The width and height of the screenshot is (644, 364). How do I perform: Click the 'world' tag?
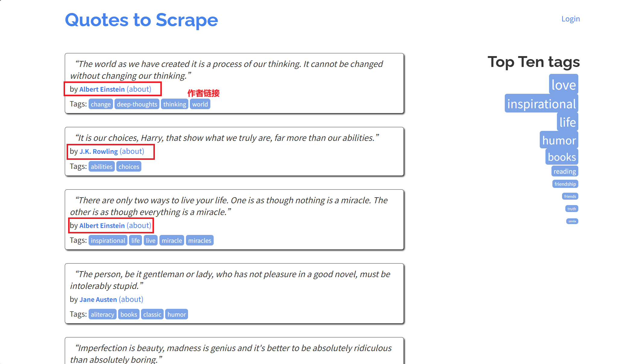[x=200, y=104]
